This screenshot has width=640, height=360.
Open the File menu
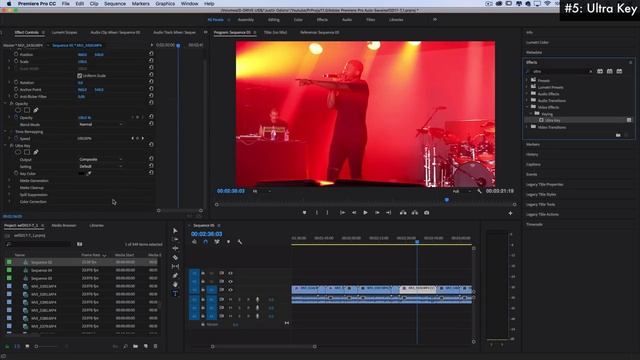click(x=65, y=4)
